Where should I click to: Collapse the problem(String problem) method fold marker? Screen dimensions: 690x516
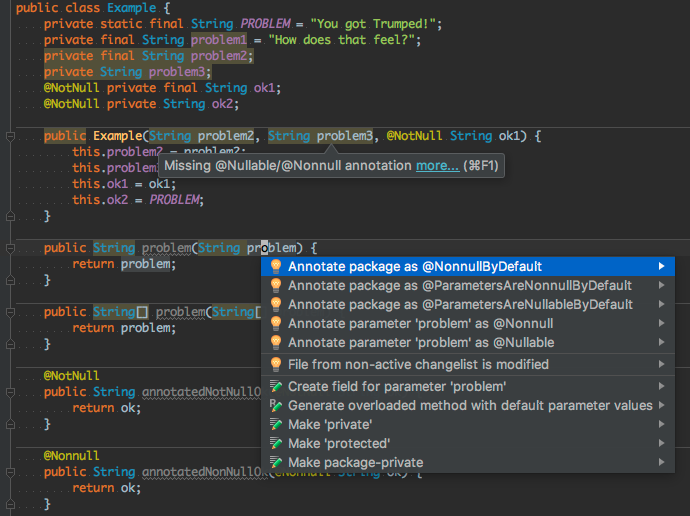pyautogui.click(x=11, y=248)
